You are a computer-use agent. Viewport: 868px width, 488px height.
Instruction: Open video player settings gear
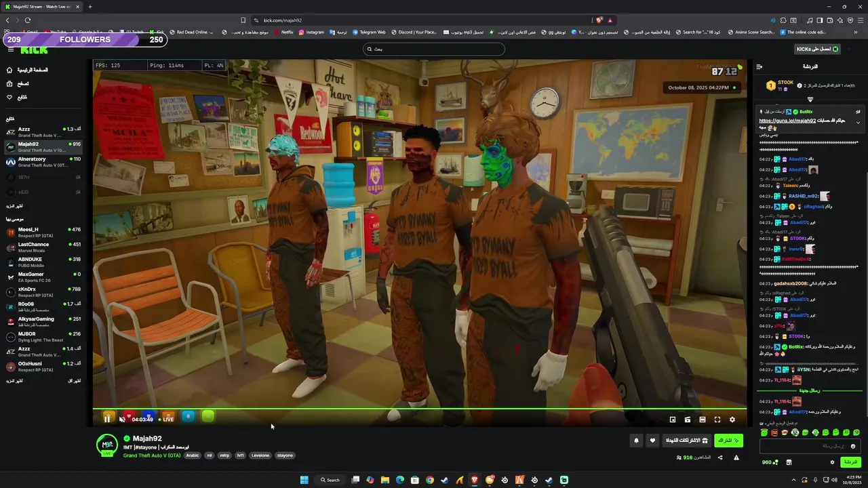click(732, 420)
